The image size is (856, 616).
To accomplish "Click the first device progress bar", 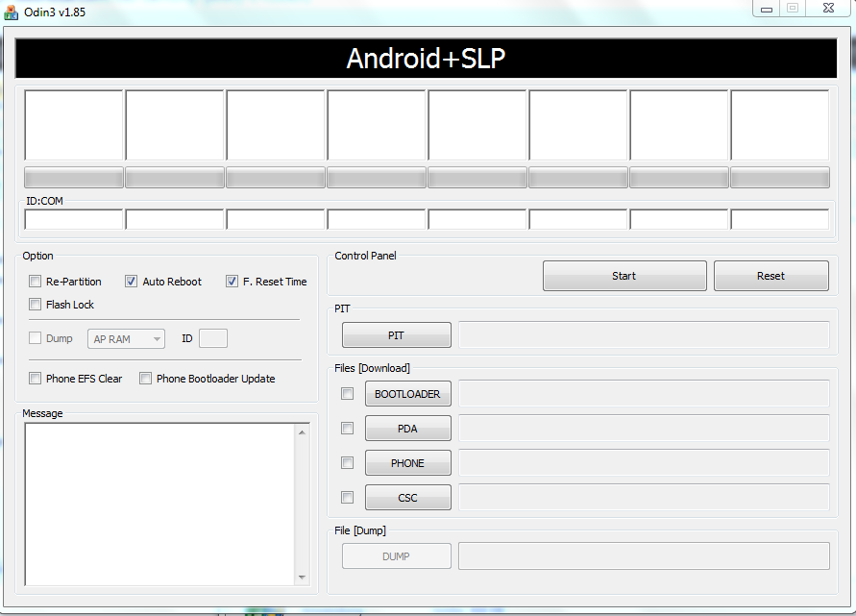I will [x=74, y=178].
